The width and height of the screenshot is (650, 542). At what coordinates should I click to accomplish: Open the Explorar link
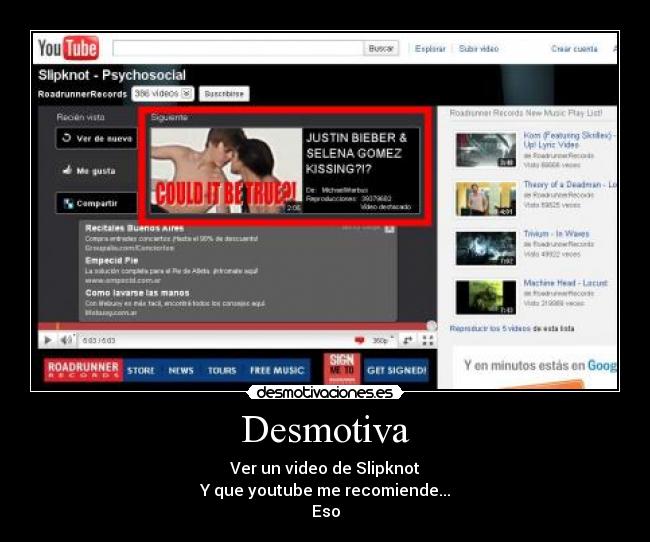coord(430,49)
